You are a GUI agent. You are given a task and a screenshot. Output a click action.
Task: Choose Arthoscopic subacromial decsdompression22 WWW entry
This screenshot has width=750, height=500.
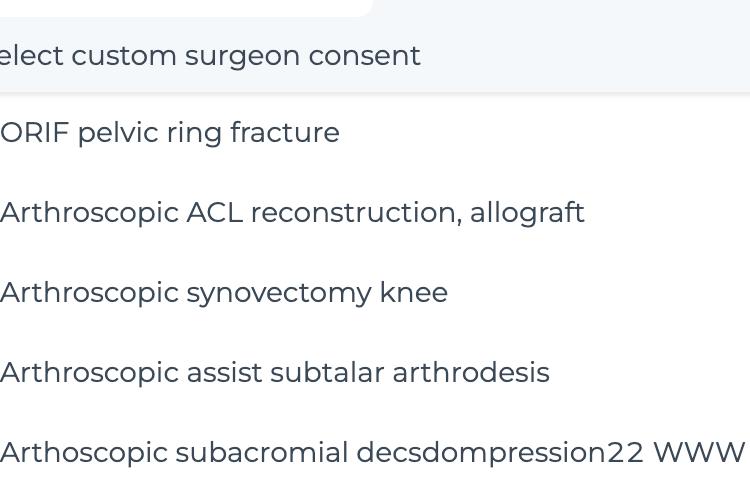pos(375,452)
